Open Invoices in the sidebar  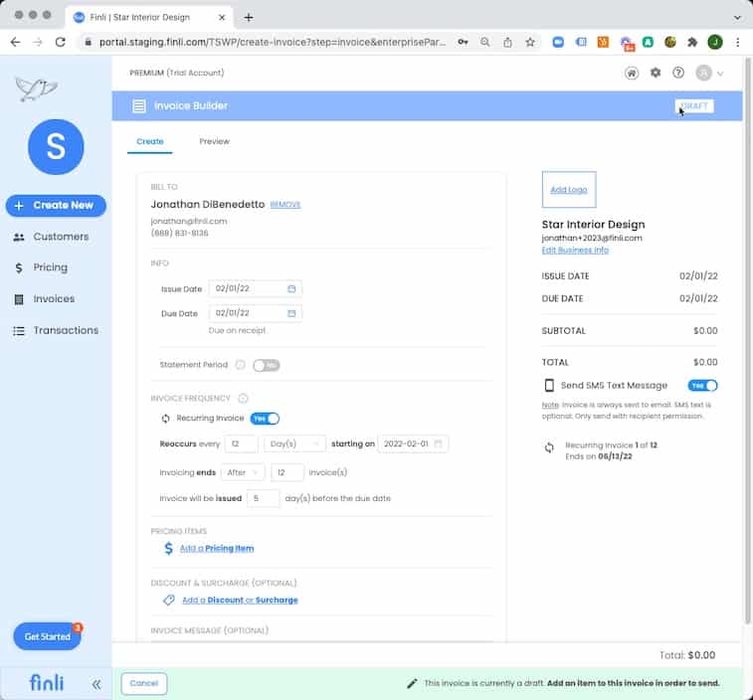(x=56, y=299)
